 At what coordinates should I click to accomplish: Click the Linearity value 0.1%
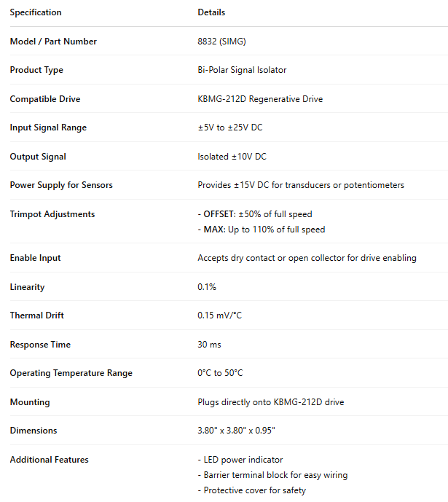tap(207, 287)
